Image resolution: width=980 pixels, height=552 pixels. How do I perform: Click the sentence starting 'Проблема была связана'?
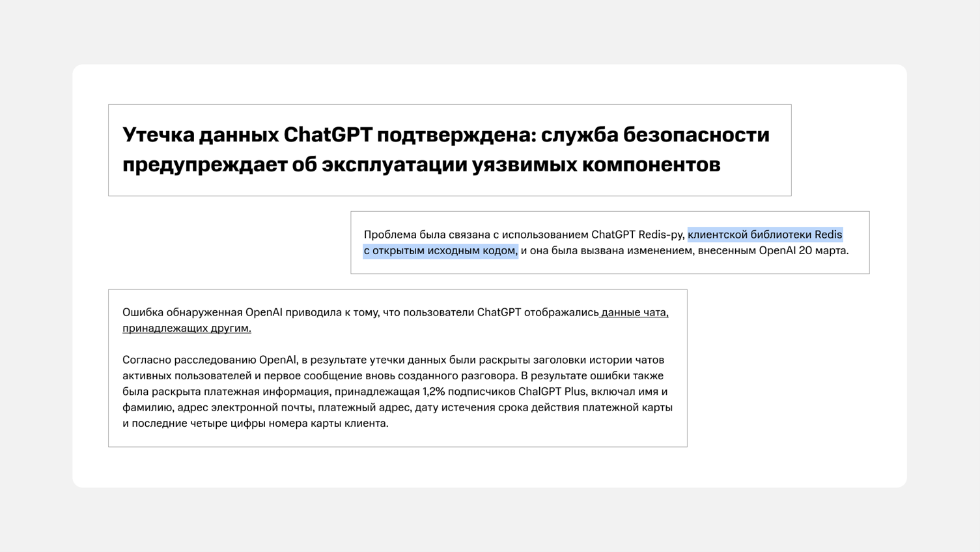coord(606,242)
